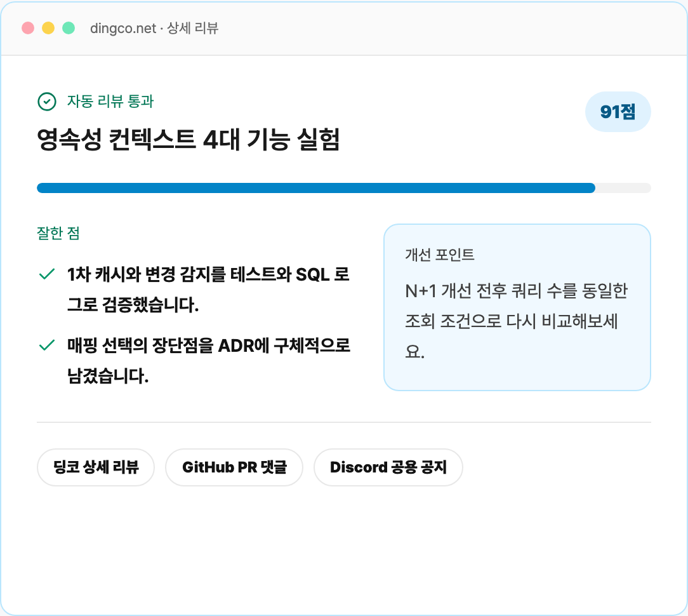This screenshot has width=688, height=616.
Task: Click the yellow window minimize dot
Action: click(48, 28)
